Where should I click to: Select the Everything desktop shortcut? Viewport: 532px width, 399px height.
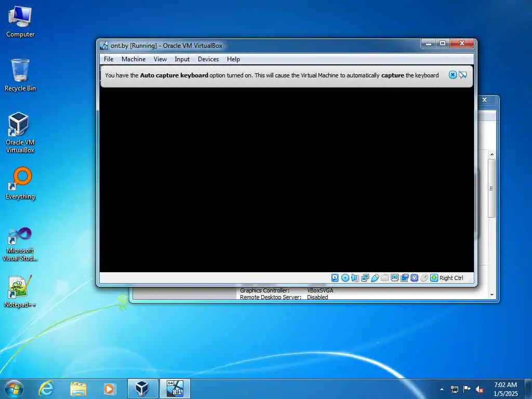tap(20, 183)
